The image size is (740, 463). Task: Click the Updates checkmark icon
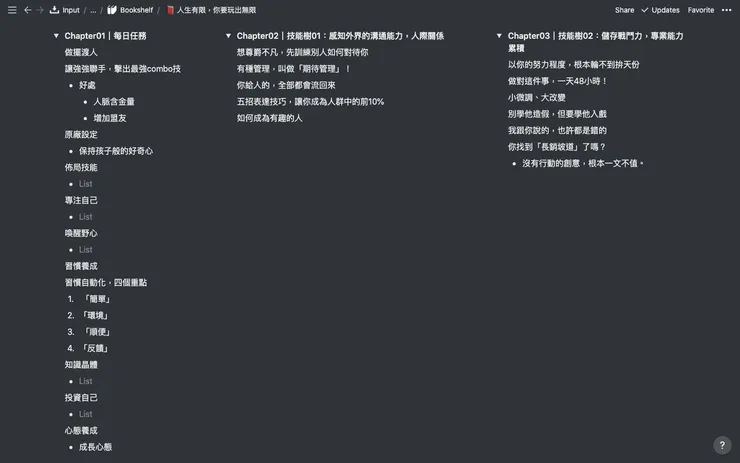(644, 10)
